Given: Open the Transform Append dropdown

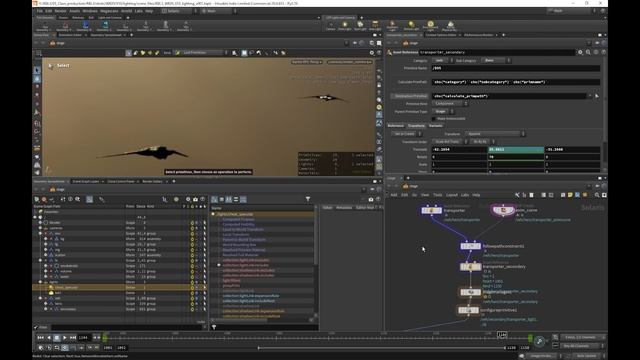Looking at the screenshot, I should click(x=495, y=134).
